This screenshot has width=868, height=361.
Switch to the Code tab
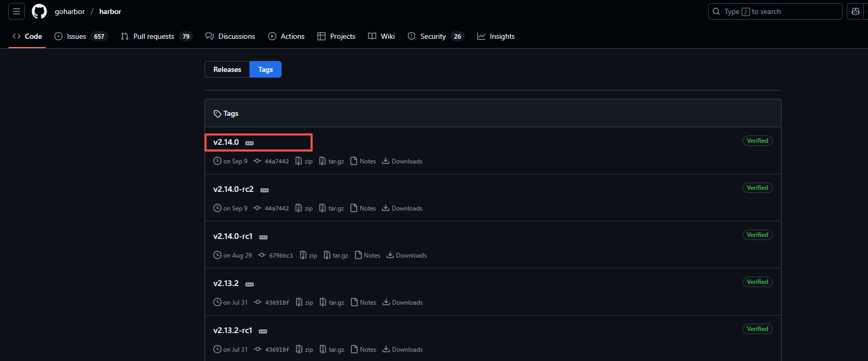point(27,36)
